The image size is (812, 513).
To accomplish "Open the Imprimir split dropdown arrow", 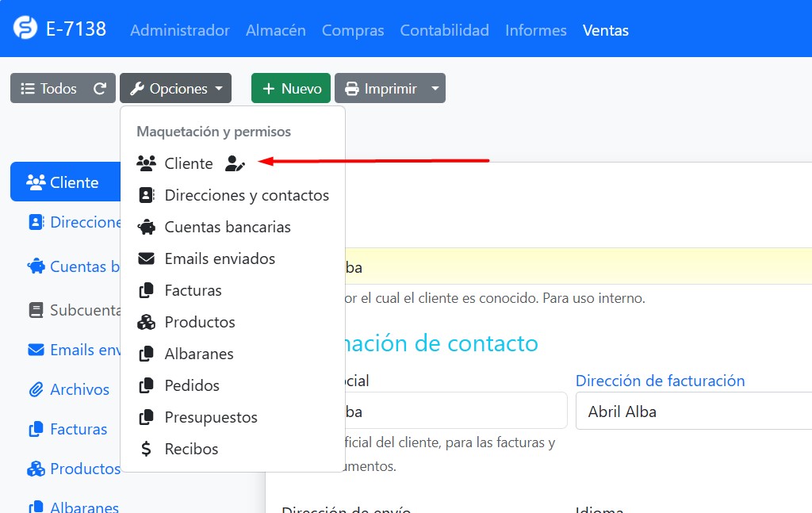I will [435, 89].
